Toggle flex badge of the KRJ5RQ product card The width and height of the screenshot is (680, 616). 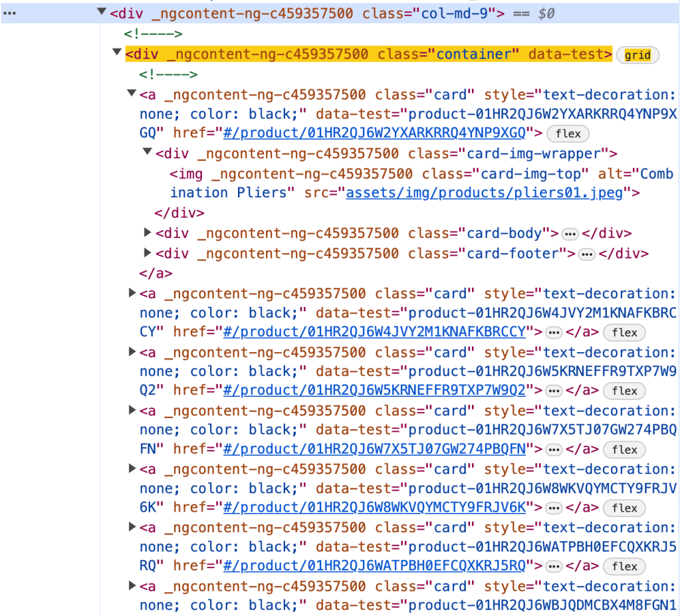click(624, 566)
